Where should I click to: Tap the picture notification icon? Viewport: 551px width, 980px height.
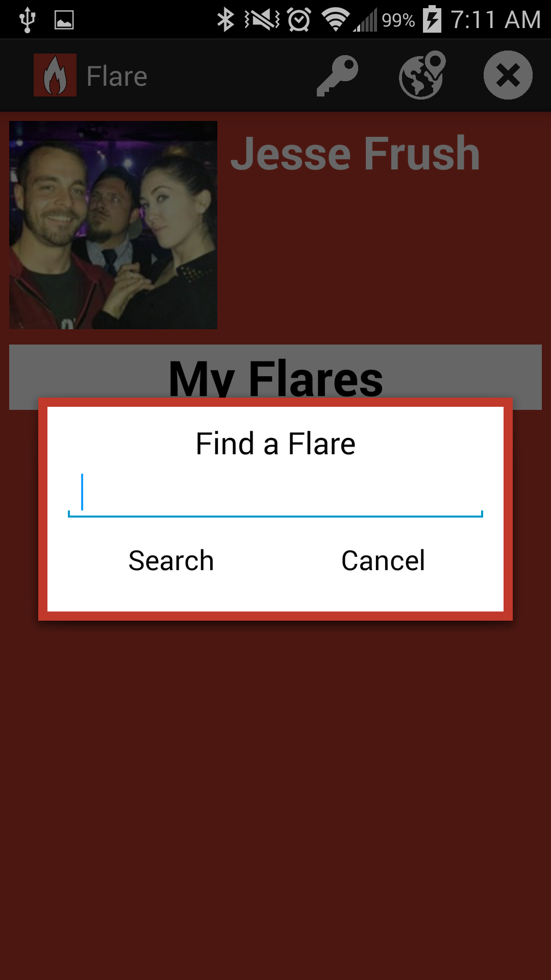tap(64, 20)
